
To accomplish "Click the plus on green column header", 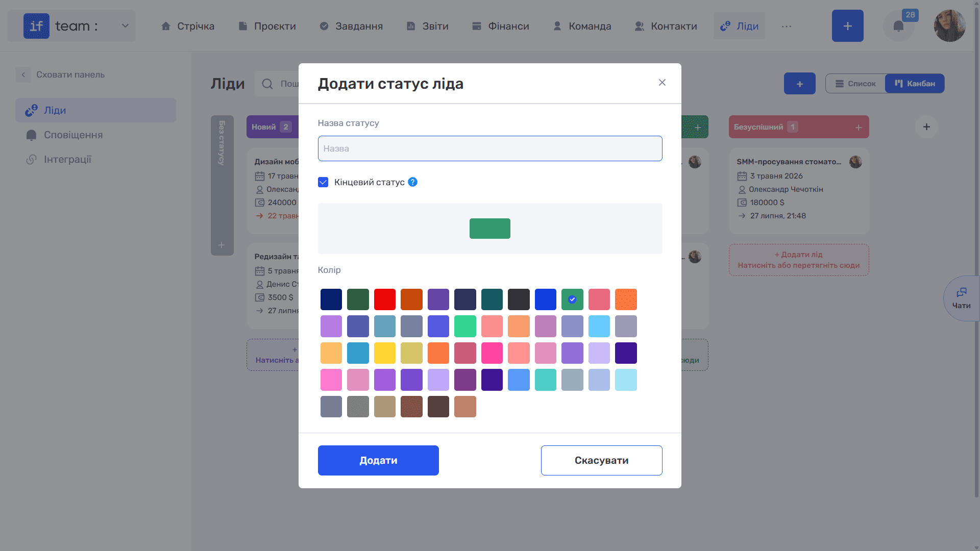I will coord(698,128).
